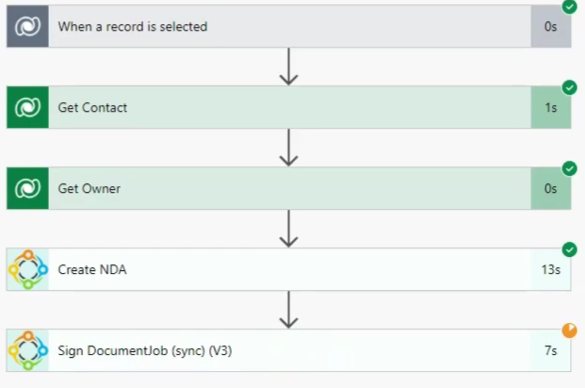Click the 0s duration on the trigger step

tap(551, 26)
